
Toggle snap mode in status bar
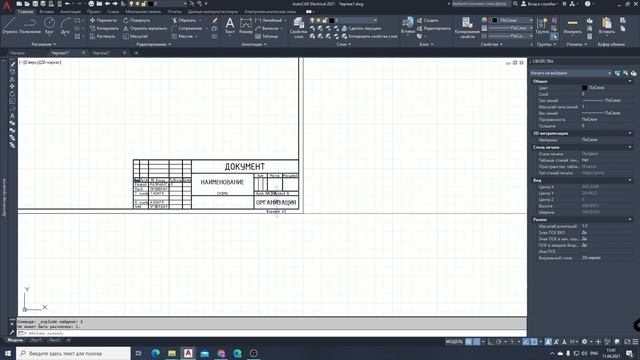pos(476,341)
